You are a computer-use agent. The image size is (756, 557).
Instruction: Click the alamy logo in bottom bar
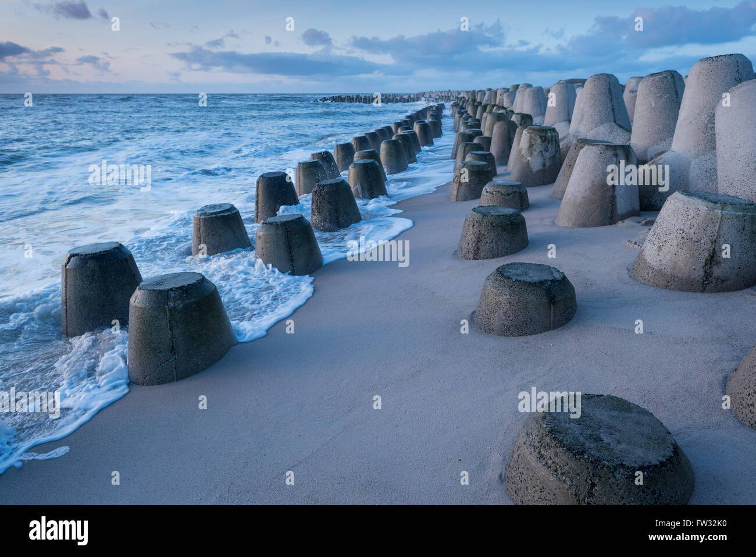(x=59, y=531)
